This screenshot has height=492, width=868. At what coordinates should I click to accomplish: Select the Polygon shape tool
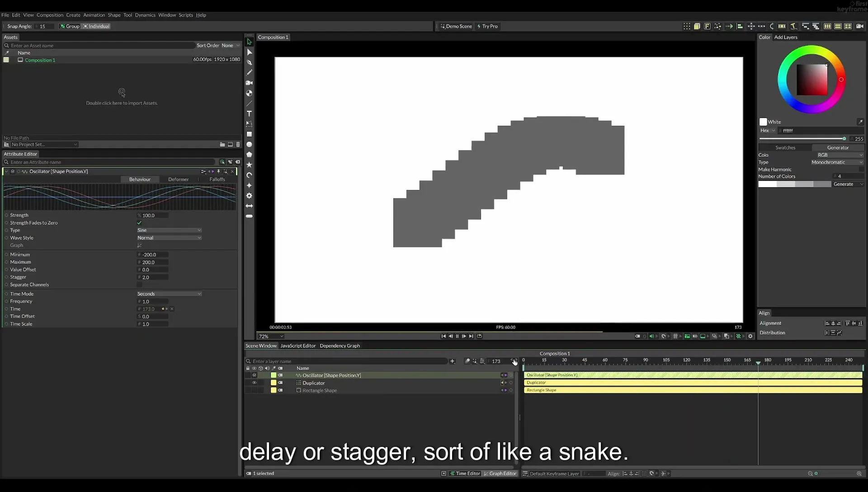click(249, 155)
